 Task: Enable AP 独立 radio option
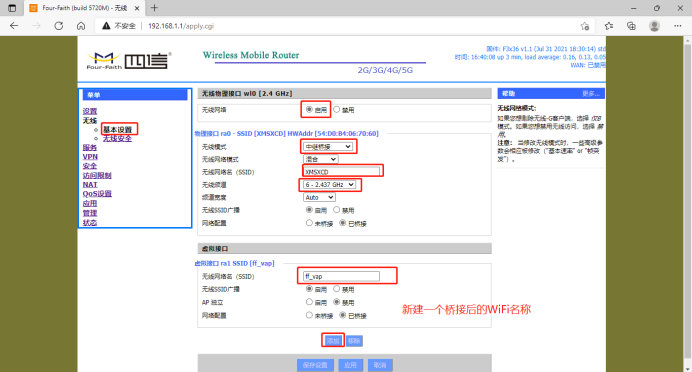309,302
